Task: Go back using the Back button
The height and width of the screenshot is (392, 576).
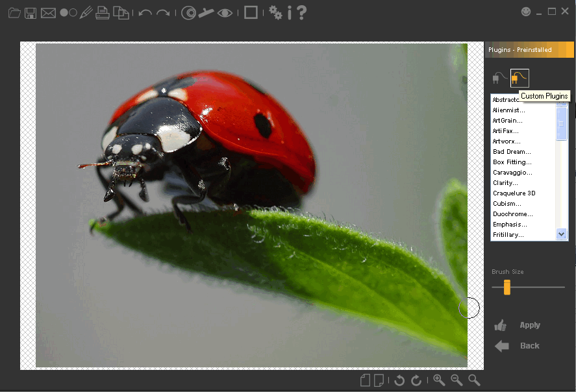Action: (x=517, y=346)
